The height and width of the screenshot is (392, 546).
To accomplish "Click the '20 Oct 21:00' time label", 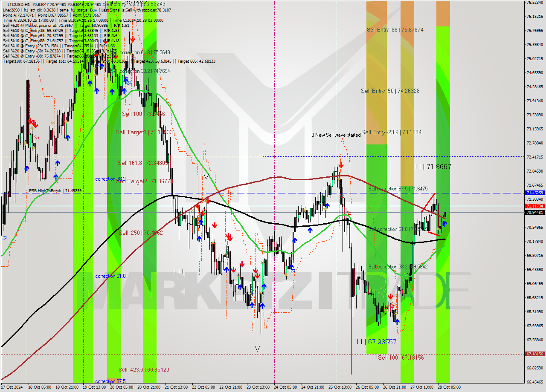I will [148, 387].
